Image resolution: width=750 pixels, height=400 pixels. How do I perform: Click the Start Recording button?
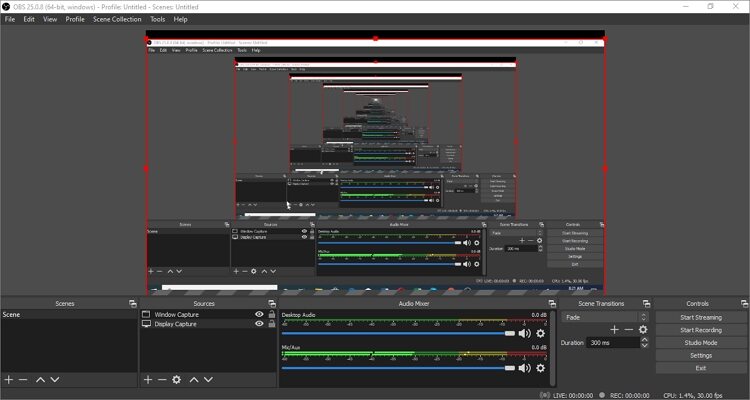[701, 330]
